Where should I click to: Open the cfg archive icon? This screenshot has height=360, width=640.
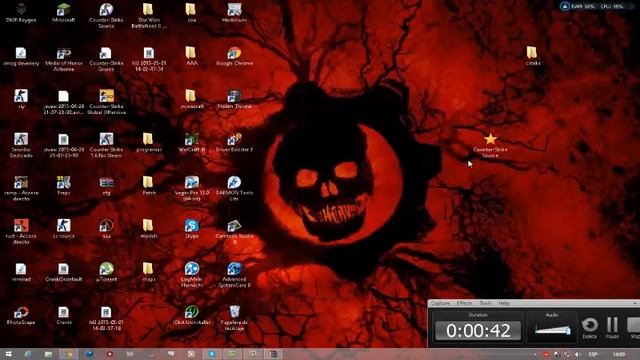click(x=106, y=185)
